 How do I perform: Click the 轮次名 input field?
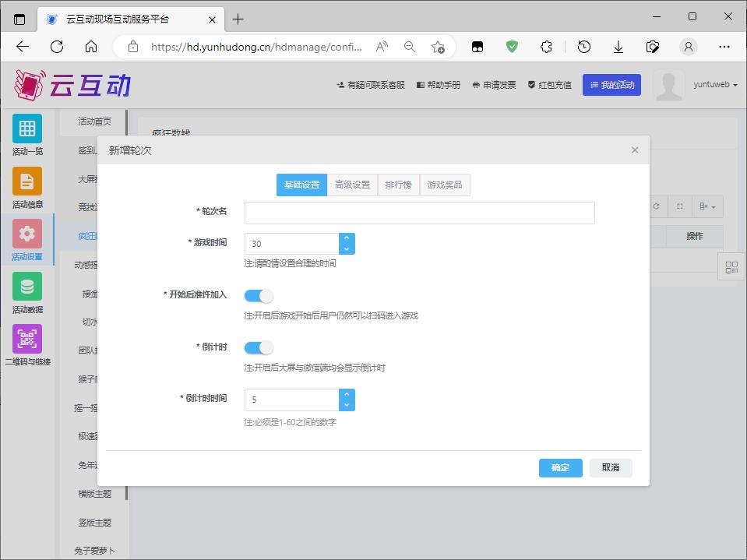tap(419, 213)
